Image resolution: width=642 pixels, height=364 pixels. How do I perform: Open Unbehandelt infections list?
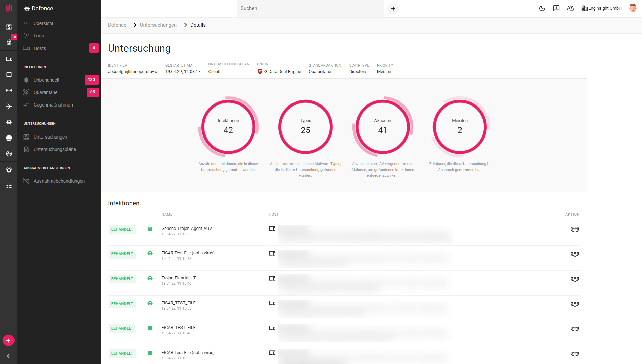click(47, 80)
